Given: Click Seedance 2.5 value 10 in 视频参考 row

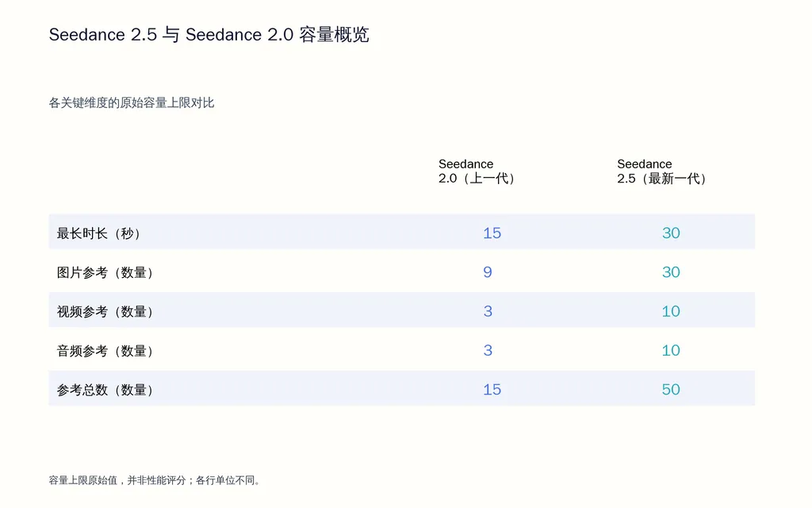Looking at the screenshot, I should coord(671,311).
